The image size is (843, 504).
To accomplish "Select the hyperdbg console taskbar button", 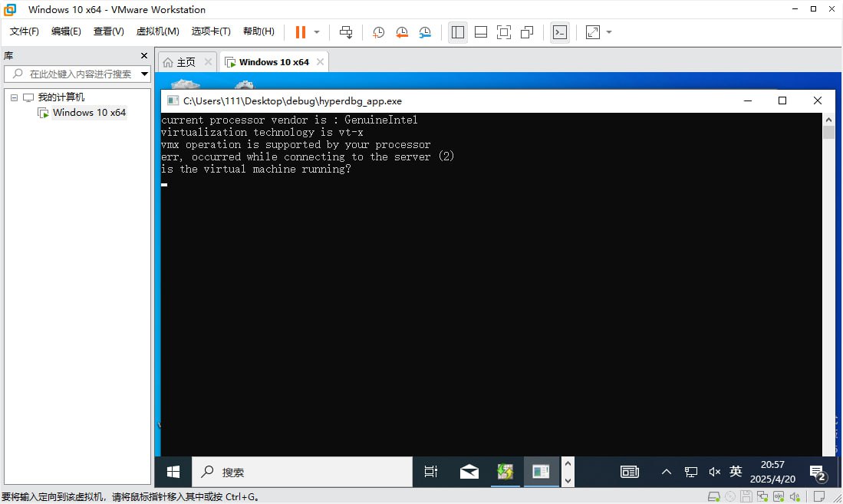I will pyautogui.click(x=541, y=472).
